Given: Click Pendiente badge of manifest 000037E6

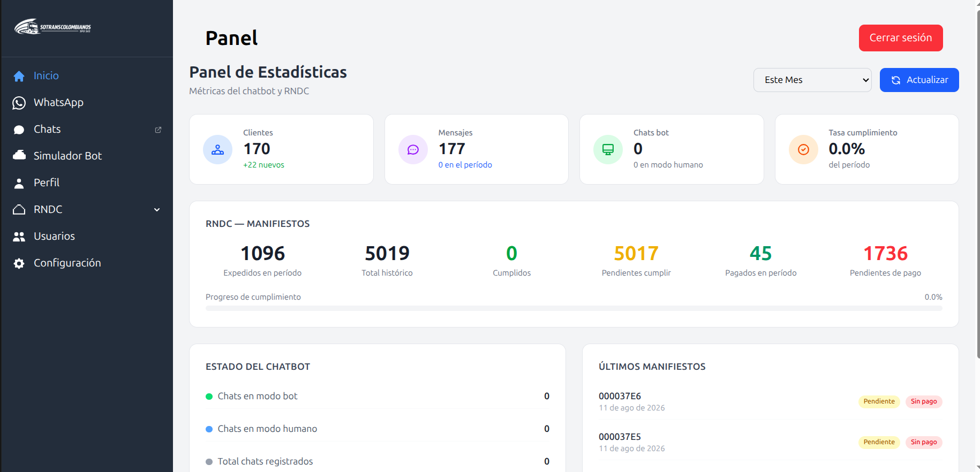Looking at the screenshot, I should tap(879, 401).
